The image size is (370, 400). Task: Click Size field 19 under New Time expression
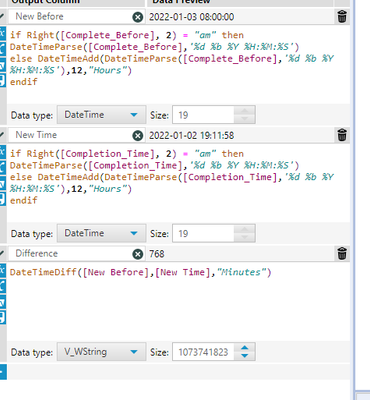coord(203,233)
